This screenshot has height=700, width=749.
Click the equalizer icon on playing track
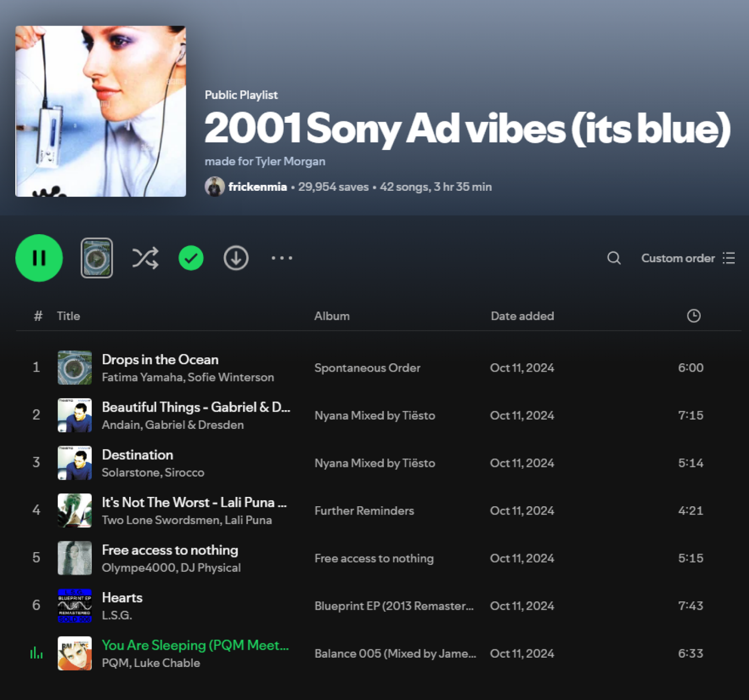tap(36, 653)
